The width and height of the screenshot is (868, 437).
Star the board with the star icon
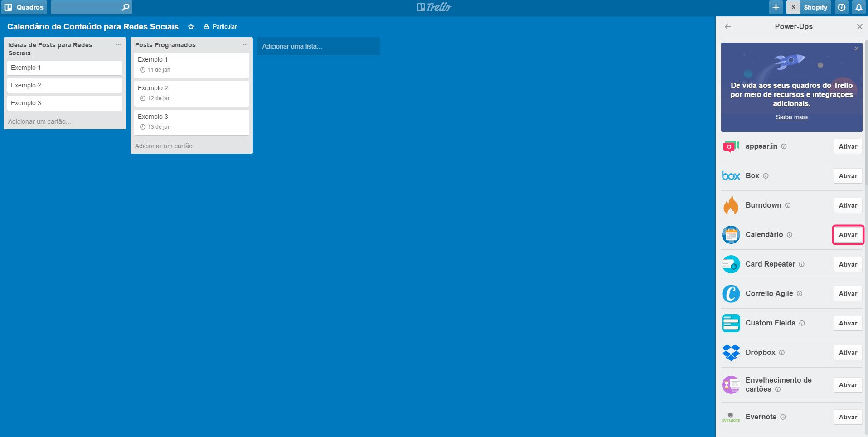pos(191,27)
